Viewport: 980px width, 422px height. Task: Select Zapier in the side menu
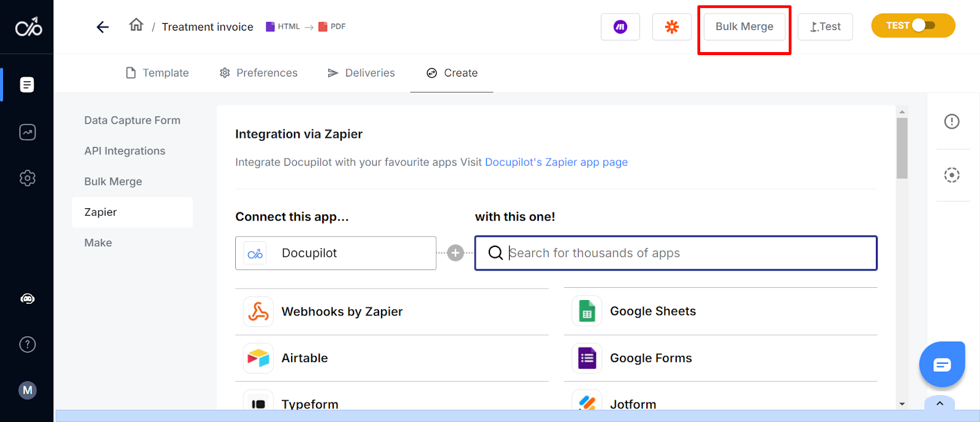132,213
